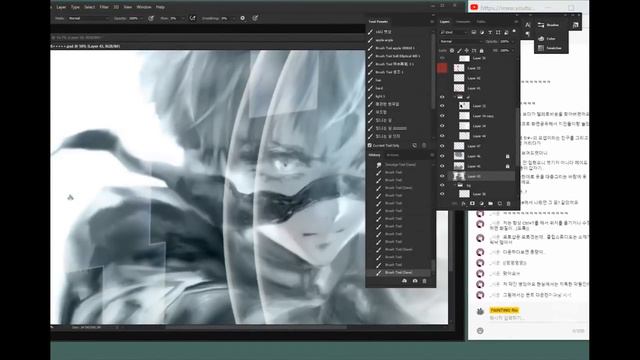Open the collapsed Brushes panel
The width and height of the screenshot is (640, 360).
pos(549,25)
